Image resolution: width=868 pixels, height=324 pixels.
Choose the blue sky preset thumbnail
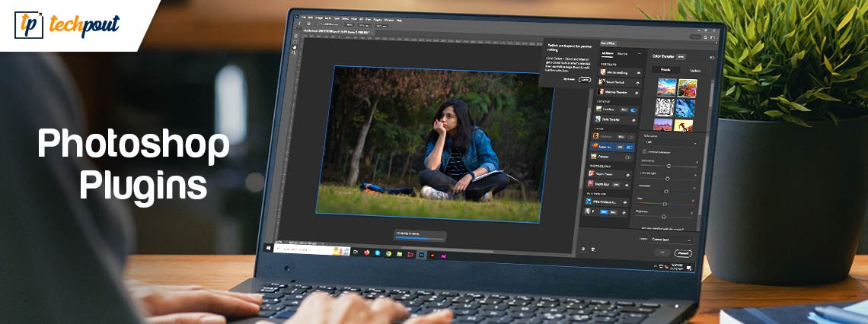pos(667,87)
